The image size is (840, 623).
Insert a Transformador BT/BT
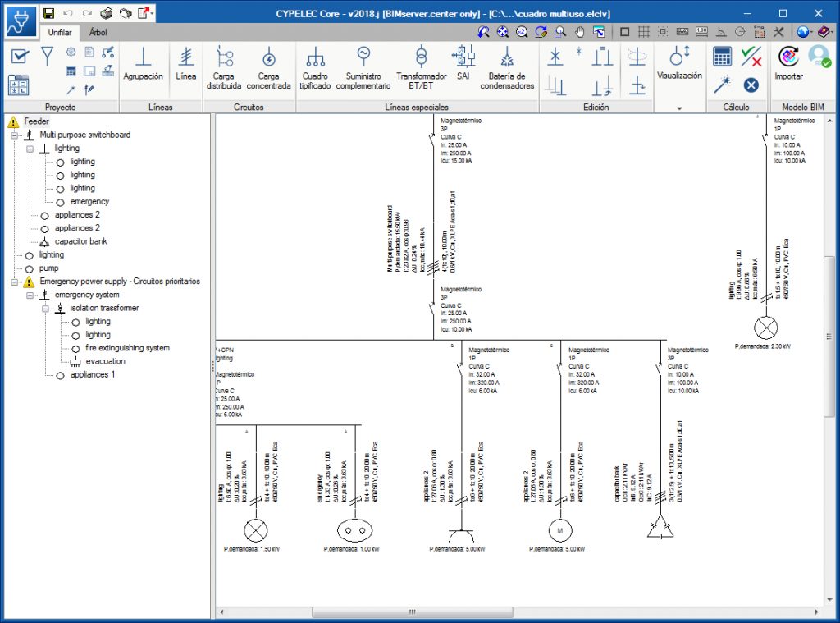click(x=420, y=68)
